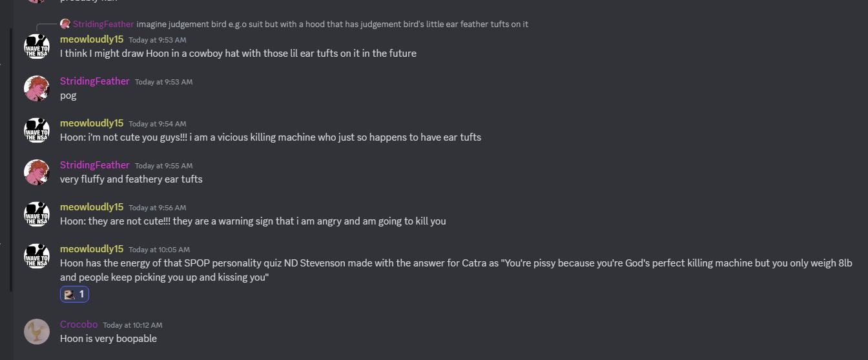
Task: Click the "Today at 10:12 AM" timestamp
Action: [132, 325]
